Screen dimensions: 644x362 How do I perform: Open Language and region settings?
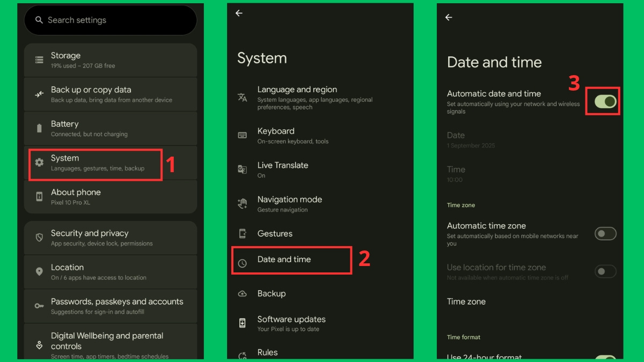pyautogui.click(x=320, y=98)
